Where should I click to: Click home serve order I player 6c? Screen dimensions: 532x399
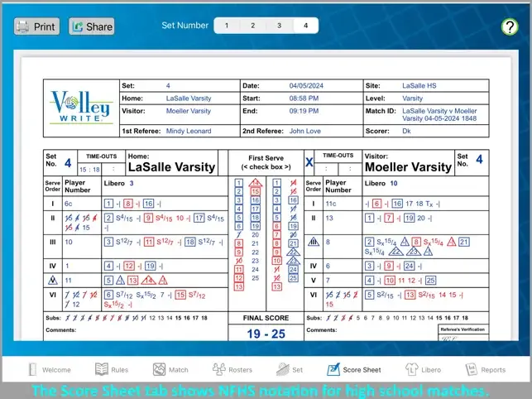[x=68, y=204]
